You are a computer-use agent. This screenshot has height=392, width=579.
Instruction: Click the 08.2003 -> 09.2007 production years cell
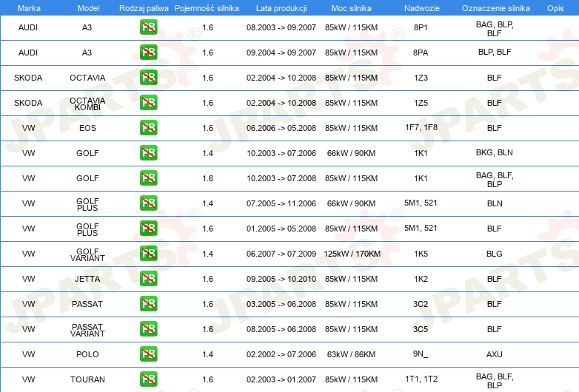point(281,27)
